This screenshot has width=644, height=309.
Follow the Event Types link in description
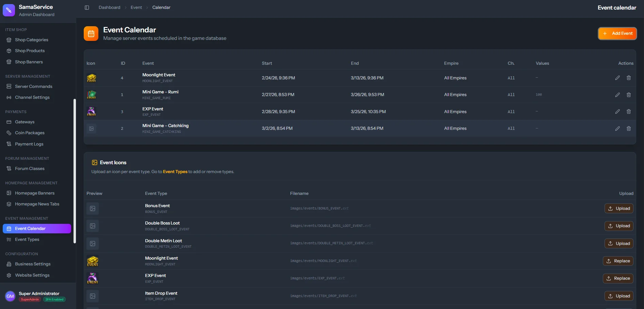click(175, 172)
